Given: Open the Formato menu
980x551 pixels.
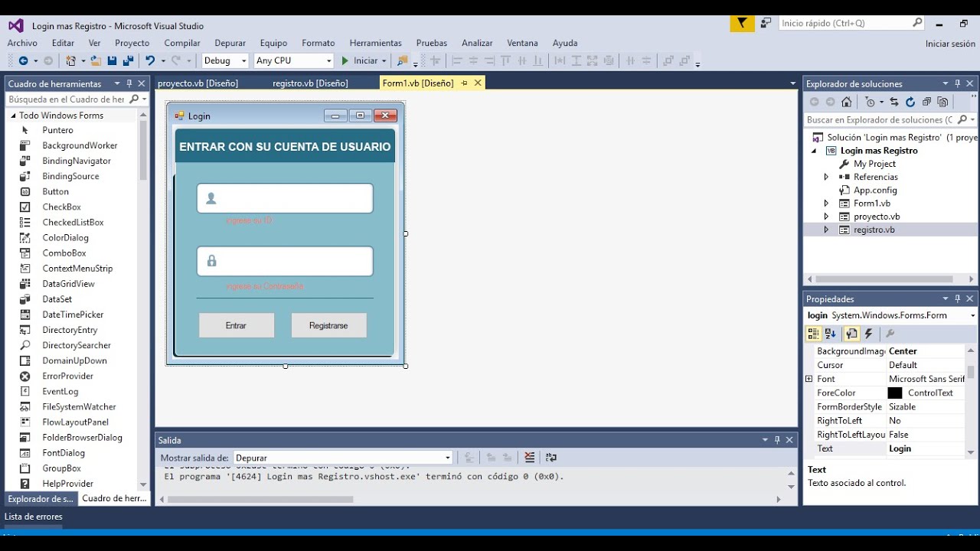Looking at the screenshot, I should coord(318,43).
